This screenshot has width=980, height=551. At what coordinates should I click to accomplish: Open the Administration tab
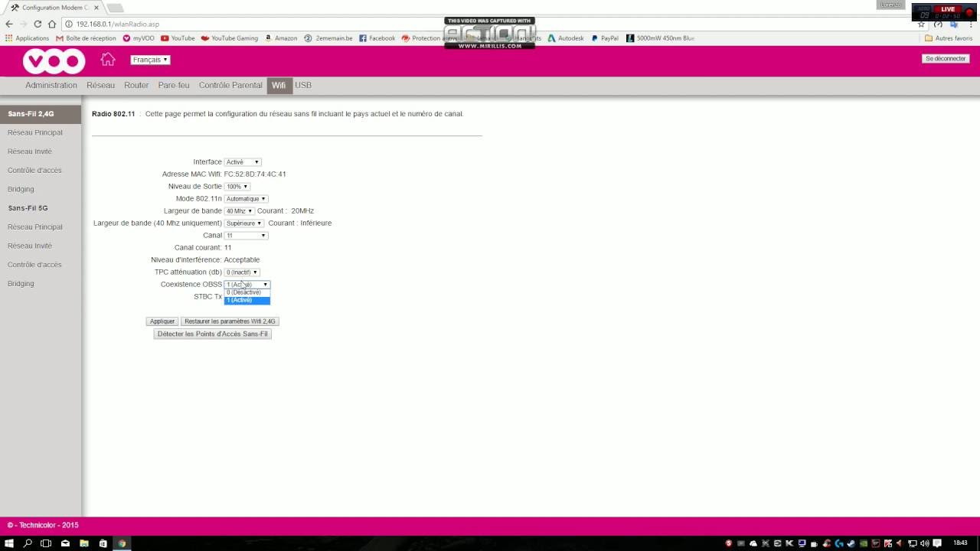[51, 86]
